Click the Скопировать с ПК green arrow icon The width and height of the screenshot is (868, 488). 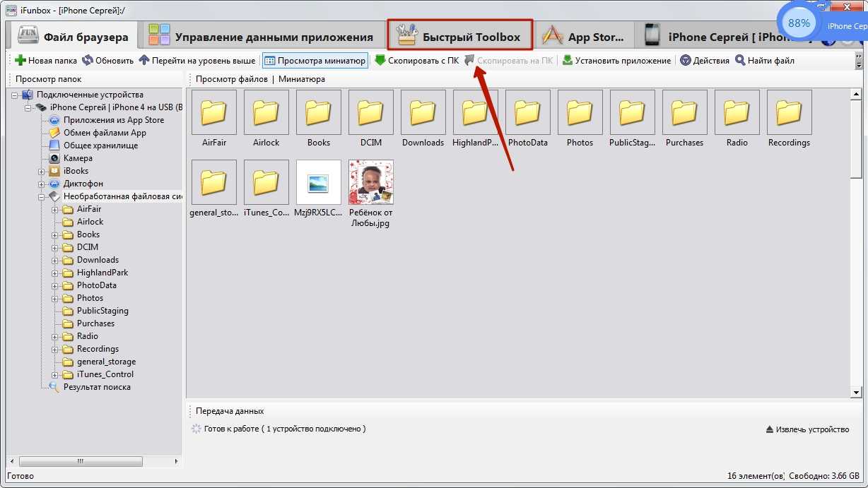[380, 61]
